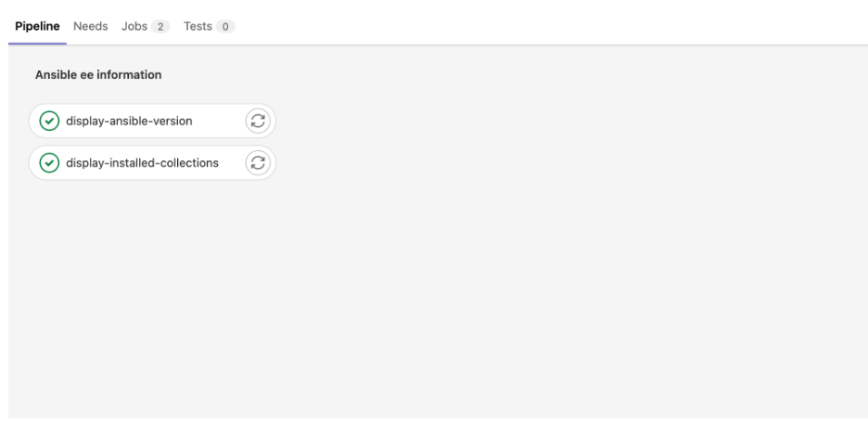Click the active underline beneath the Pipeline tab
This screenshot has height=421, width=868.
point(37,44)
